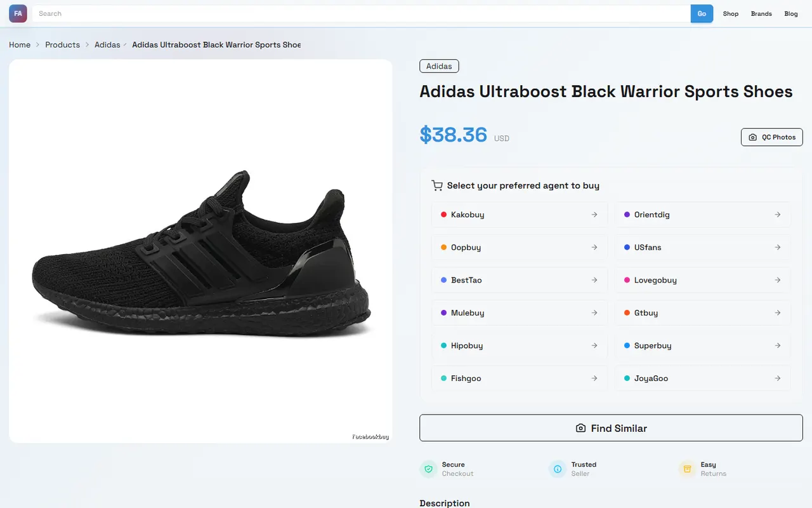Click the Go search button
The height and width of the screenshot is (508, 812).
pos(702,13)
